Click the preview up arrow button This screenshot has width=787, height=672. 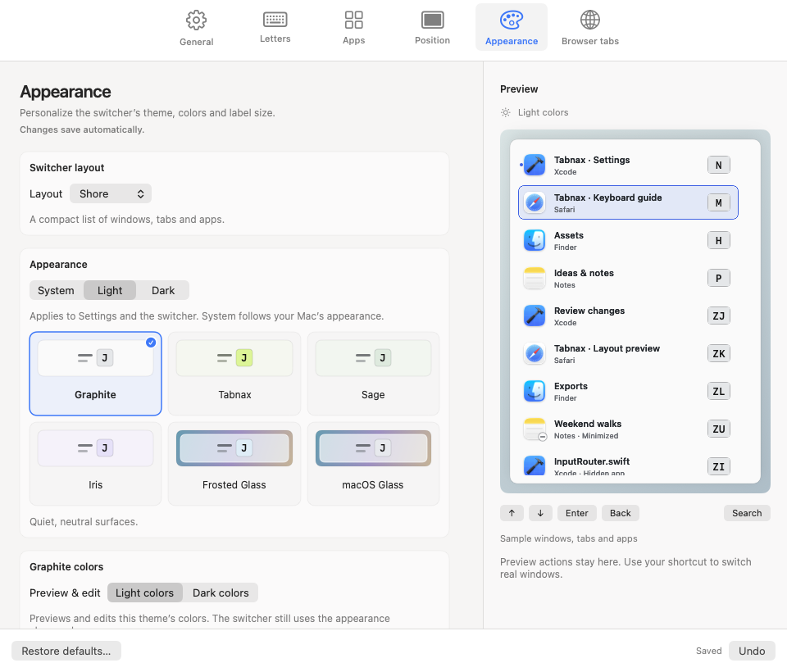coord(512,513)
